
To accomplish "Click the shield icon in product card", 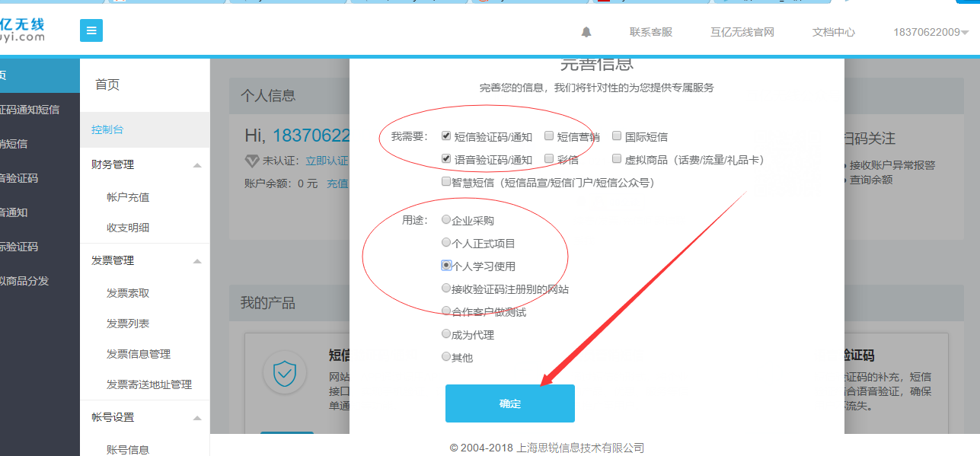I will (x=285, y=373).
